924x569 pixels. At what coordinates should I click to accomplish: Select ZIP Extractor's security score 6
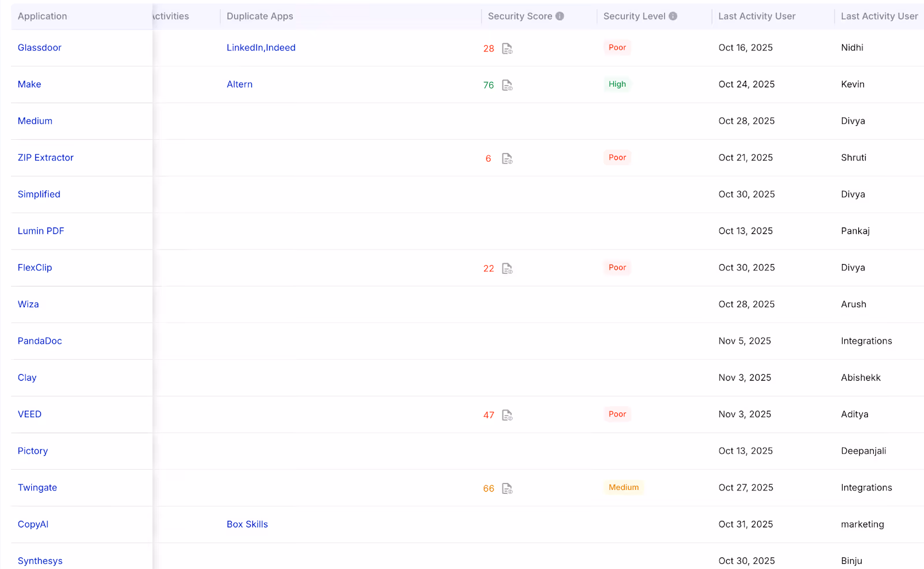[x=489, y=159]
